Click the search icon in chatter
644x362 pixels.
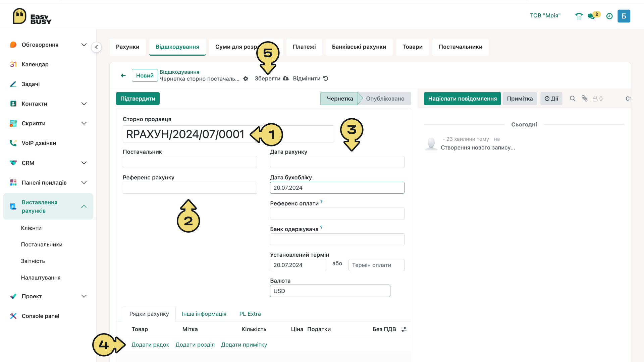[573, 99]
